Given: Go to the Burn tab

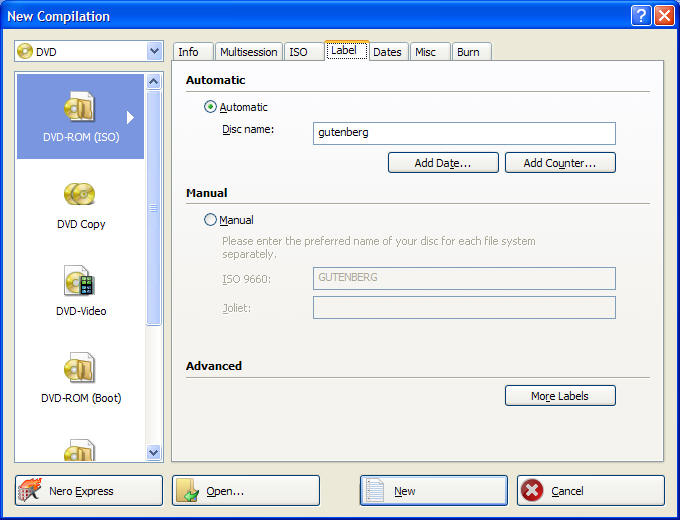Looking at the screenshot, I should click(x=471, y=52).
